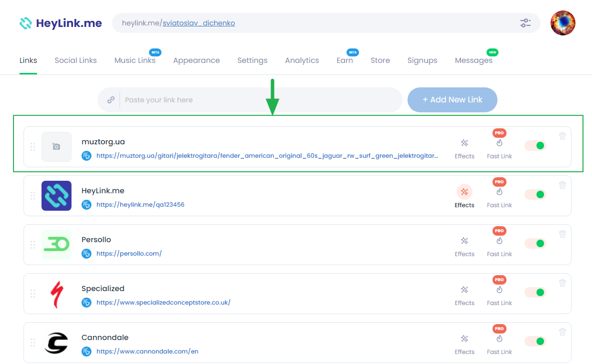Viewport: 592px width, 364px height.
Task: Click the Persollo link thumbnail
Action: click(56, 245)
